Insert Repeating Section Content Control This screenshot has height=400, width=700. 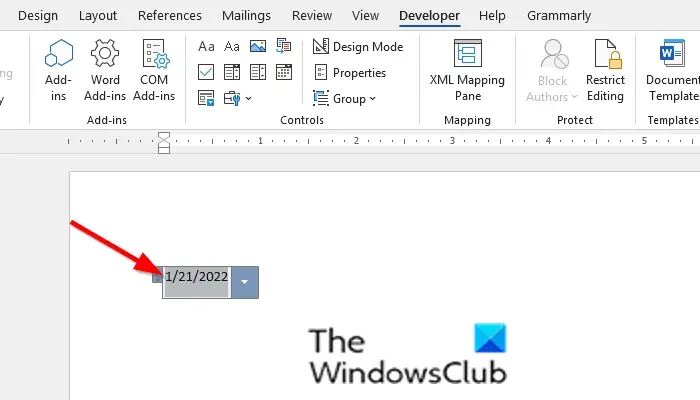[206, 98]
